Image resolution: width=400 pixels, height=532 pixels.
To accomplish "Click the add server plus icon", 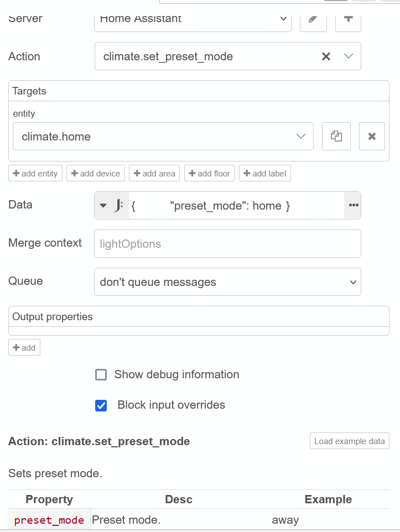I will (x=348, y=19).
